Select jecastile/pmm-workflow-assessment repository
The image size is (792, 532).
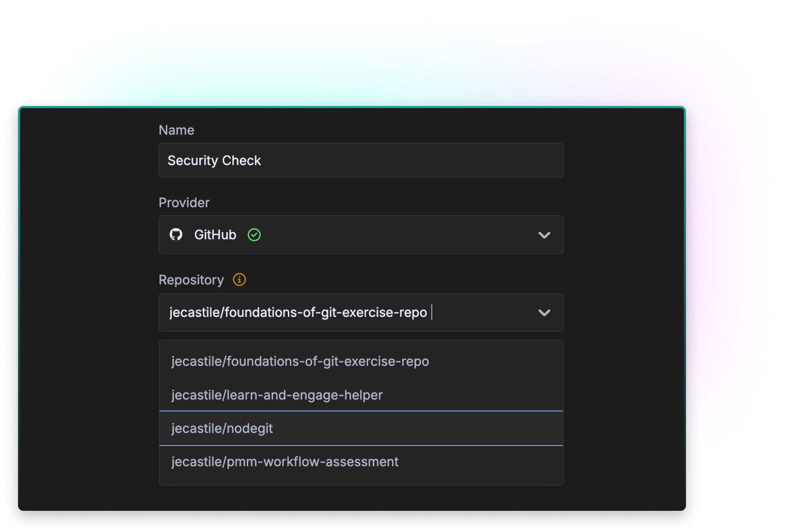click(x=285, y=462)
